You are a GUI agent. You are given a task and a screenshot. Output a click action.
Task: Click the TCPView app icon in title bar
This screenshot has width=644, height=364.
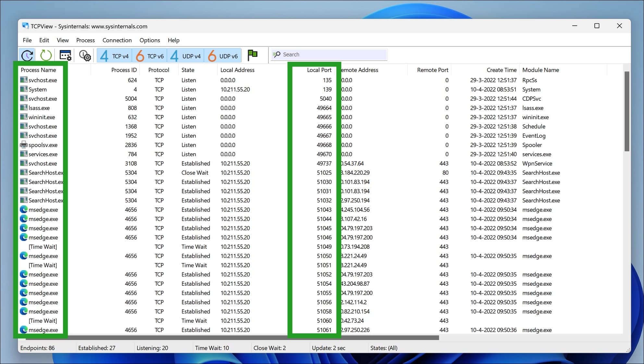click(x=25, y=26)
